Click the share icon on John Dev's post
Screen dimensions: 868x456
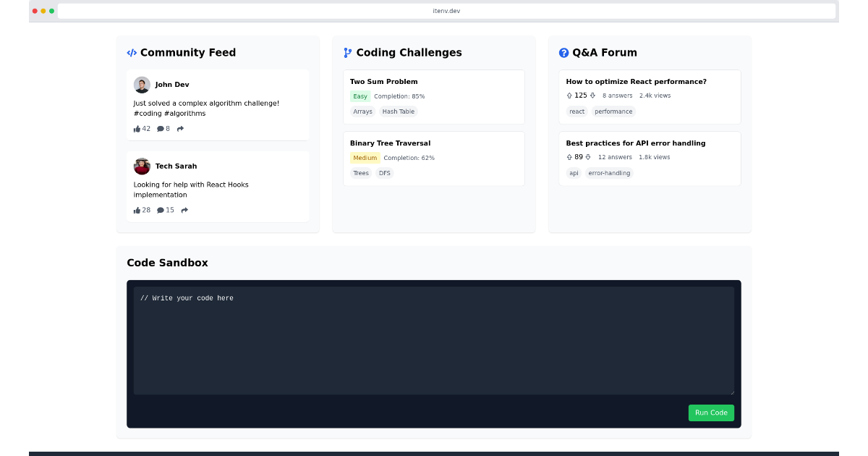pos(179,128)
